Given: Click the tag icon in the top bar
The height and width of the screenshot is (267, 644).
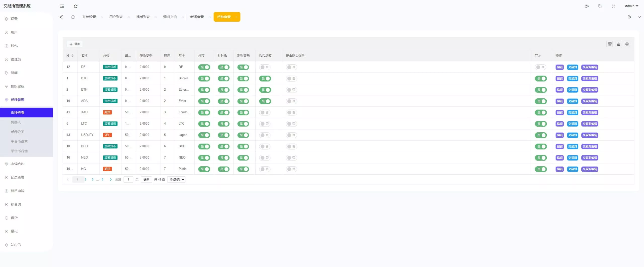Looking at the screenshot, I should click(x=600, y=6).
